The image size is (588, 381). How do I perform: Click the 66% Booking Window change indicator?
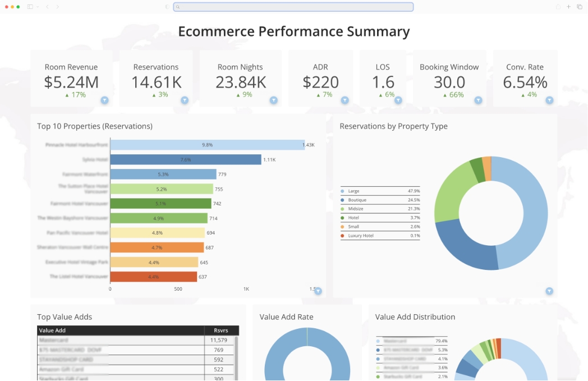[453, 95]
